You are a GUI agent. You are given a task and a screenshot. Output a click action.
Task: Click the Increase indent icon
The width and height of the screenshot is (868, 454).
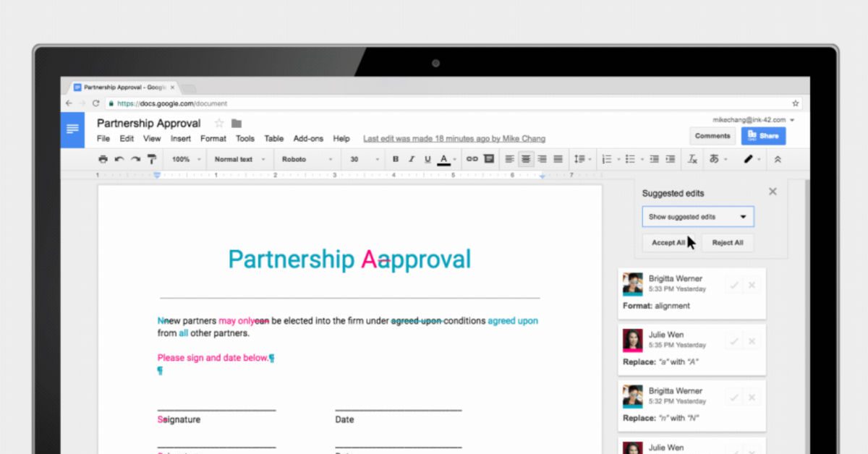[x=671, y=159]
